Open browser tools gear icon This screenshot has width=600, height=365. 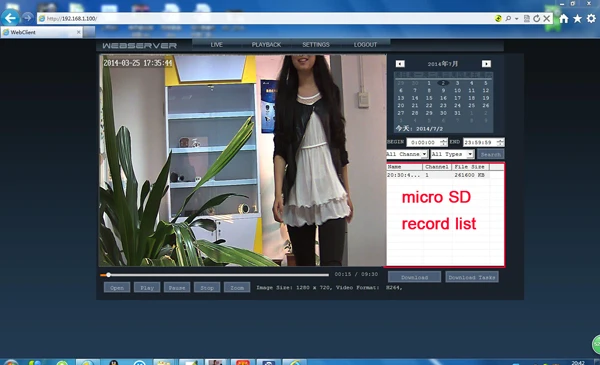591,18
